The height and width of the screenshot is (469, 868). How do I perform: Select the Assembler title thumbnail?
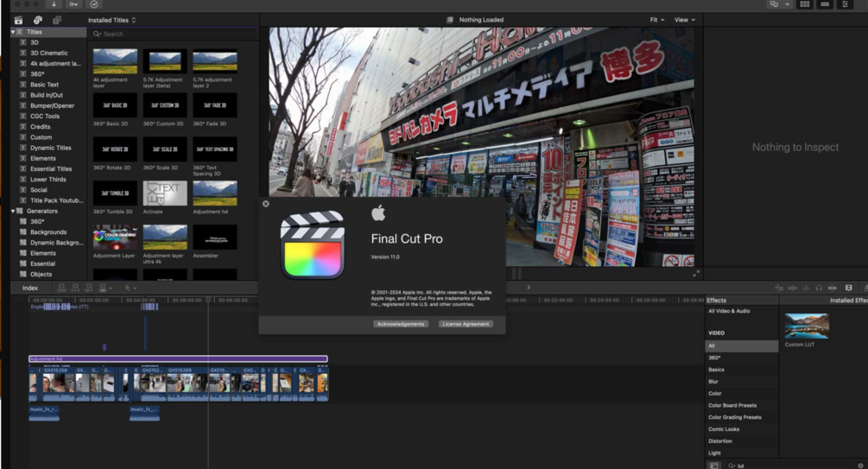pos(215,237)
